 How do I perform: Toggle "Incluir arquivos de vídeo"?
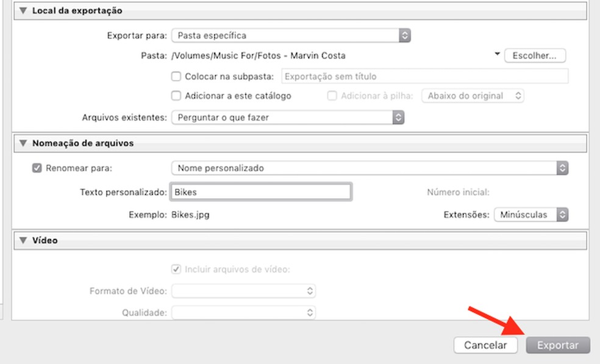tap(176, 269)
